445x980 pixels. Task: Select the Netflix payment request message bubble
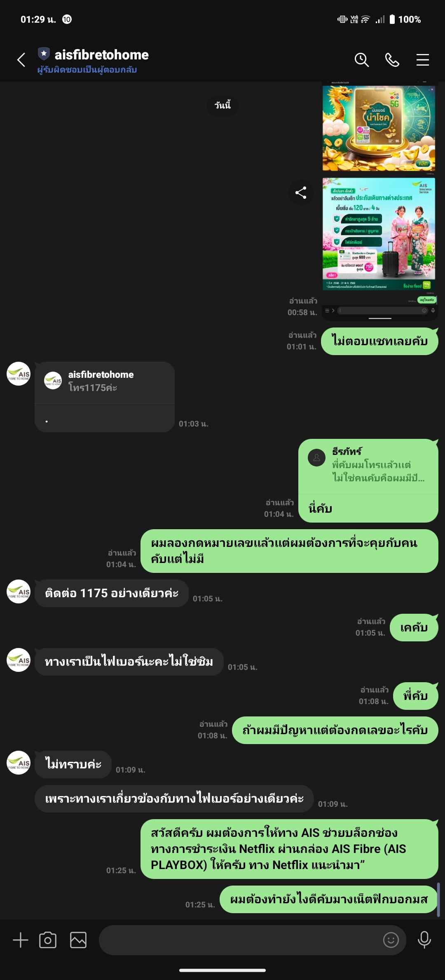click(x=289, y=849)
